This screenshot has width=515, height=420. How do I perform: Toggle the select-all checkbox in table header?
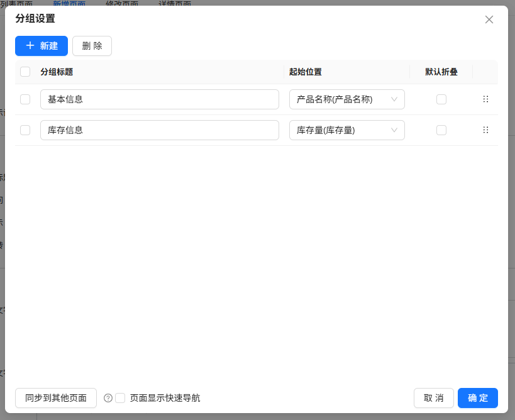[x=25, y=72]
